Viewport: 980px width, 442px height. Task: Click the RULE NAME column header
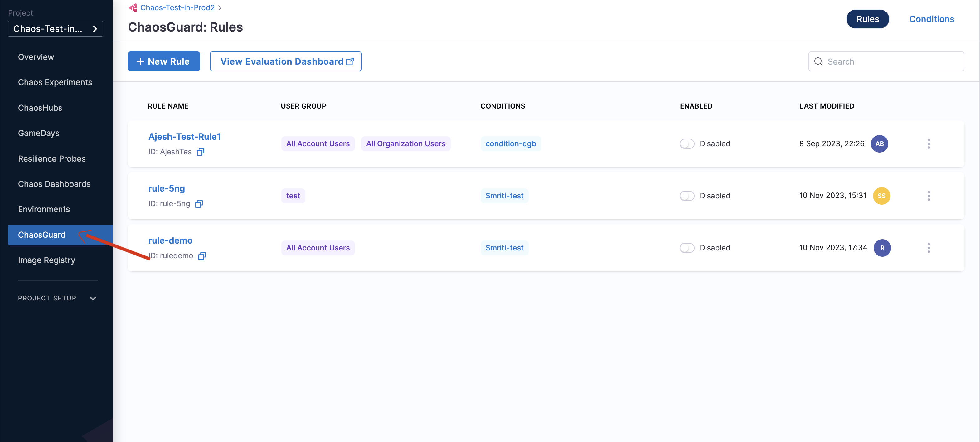pyautogui.click(x=168, y=106)
